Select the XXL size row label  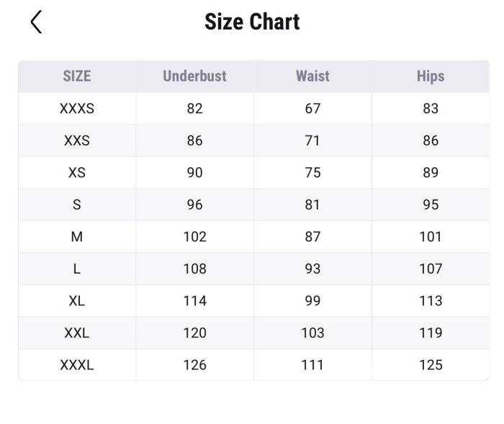coord(77,333)
